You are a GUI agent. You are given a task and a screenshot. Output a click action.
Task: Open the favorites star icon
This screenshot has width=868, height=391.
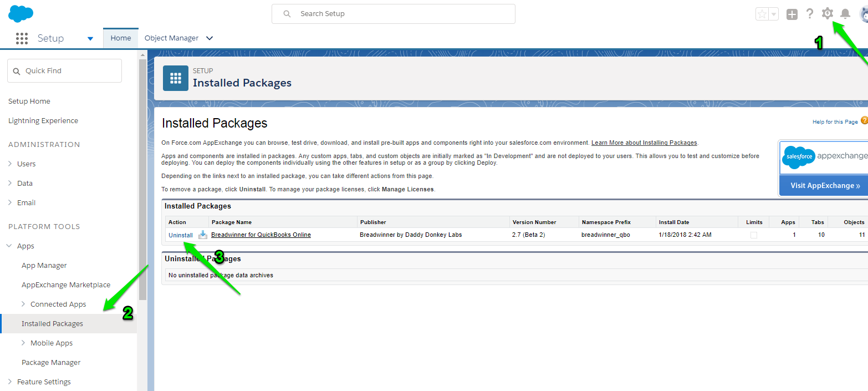(762, 14)
